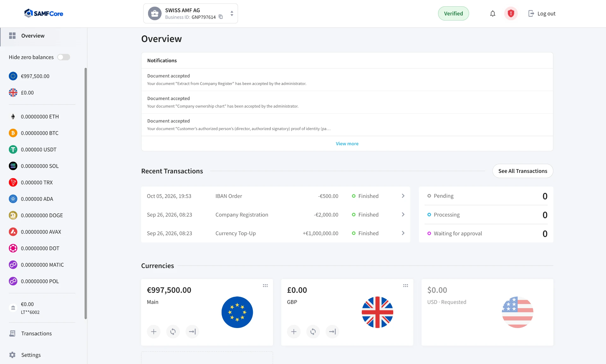
Task: Open the notifications bell
Action: coord(492,14)
